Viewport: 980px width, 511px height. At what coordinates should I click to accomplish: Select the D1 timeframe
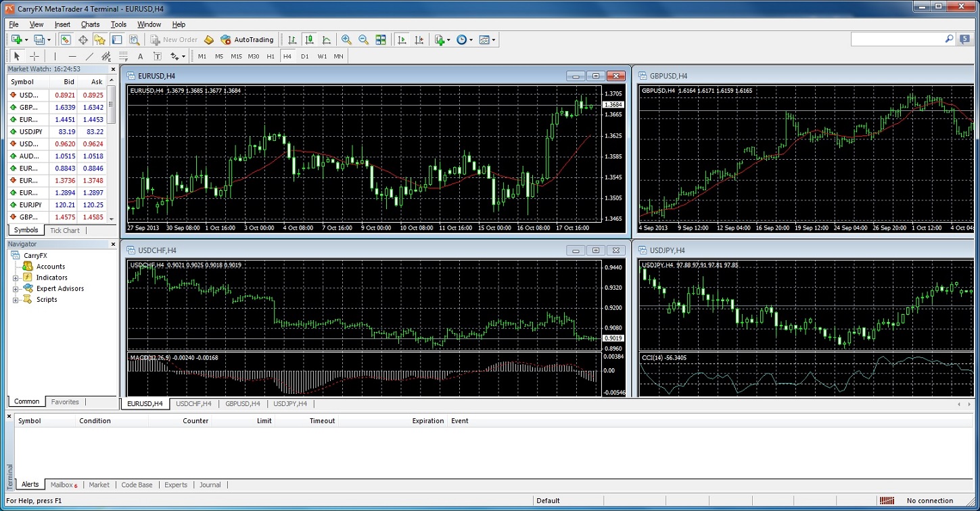305,56
